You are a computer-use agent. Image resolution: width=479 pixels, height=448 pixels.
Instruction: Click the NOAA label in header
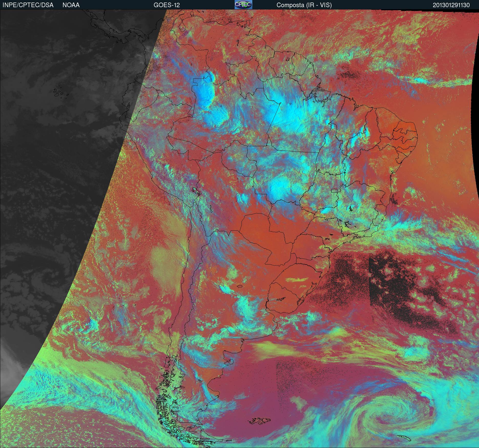[71, 5]
